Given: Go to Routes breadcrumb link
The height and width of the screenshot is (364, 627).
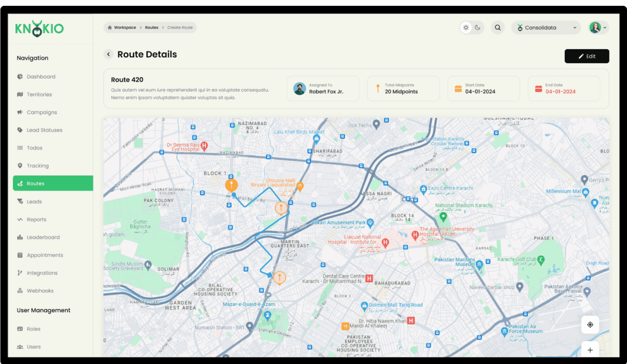Looking at the screenshot, I should [x=152, y=27].
